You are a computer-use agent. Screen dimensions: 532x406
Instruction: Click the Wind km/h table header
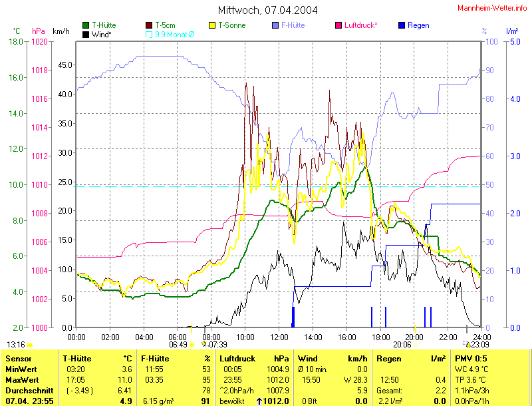click(x=332, y=359)
